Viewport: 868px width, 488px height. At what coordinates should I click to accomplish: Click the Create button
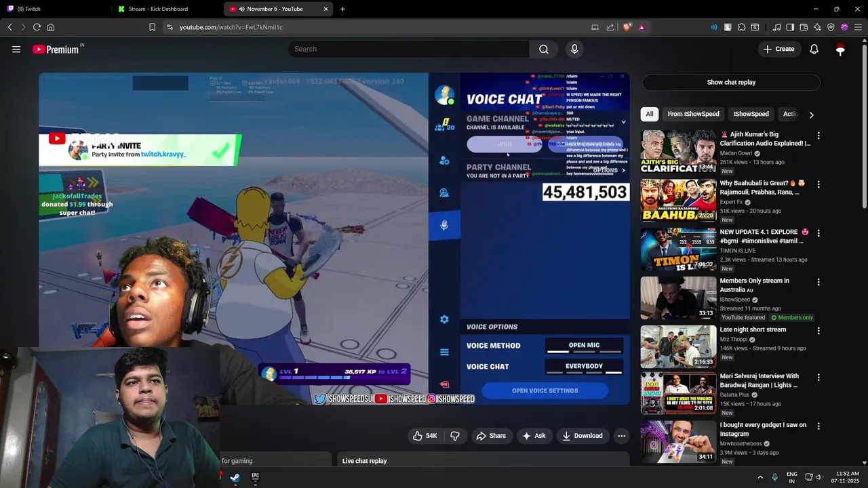coord(778,49)
